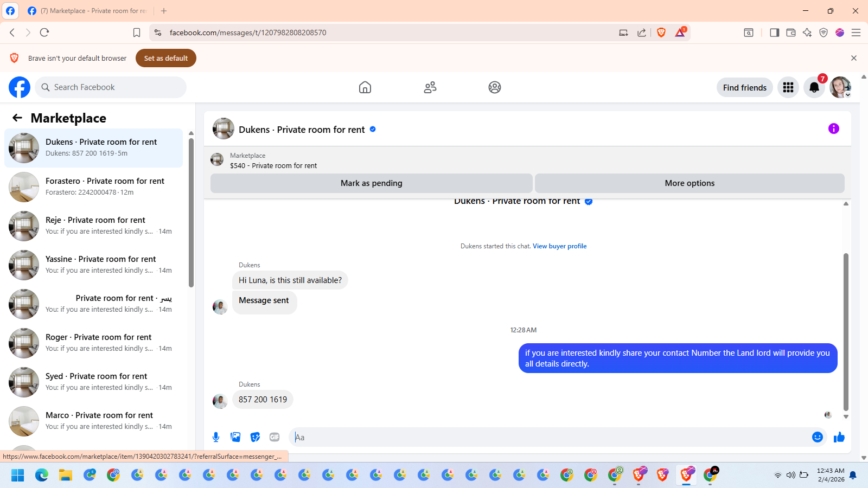The height and width of the screenshot is (488, 868).
Task: Dismiss the default browser banner
Action: click(854, 58)
